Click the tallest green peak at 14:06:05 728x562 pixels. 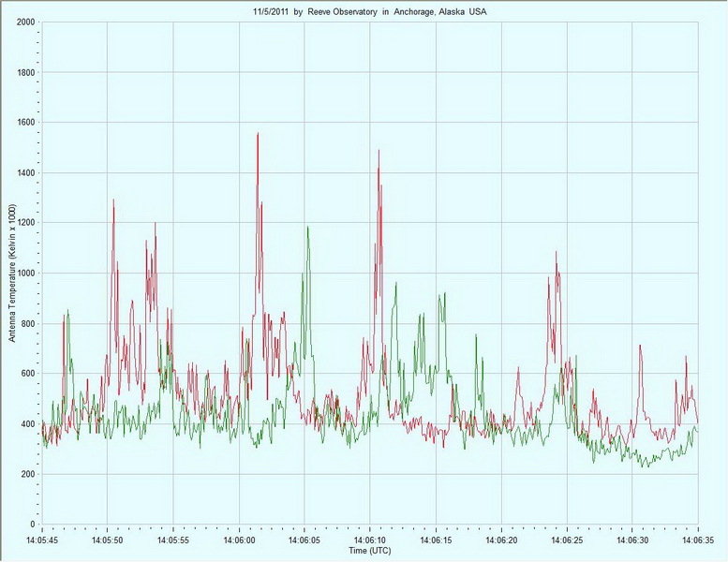[306, 227]
